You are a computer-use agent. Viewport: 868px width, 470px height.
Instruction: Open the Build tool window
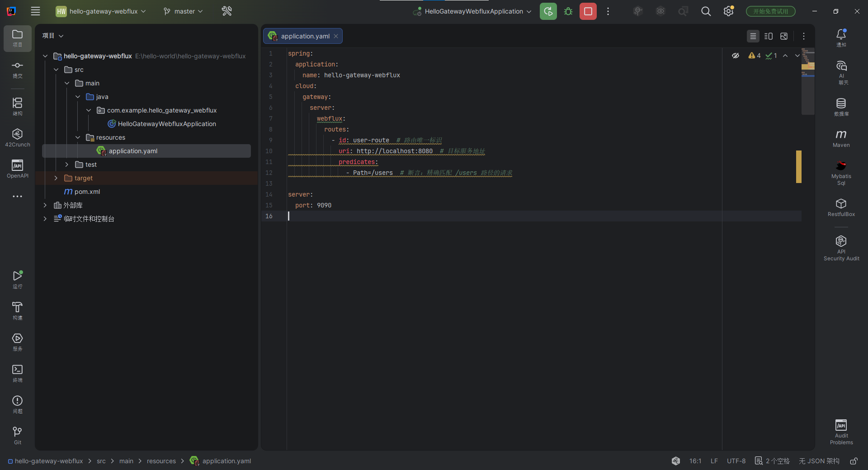(18, 311)
